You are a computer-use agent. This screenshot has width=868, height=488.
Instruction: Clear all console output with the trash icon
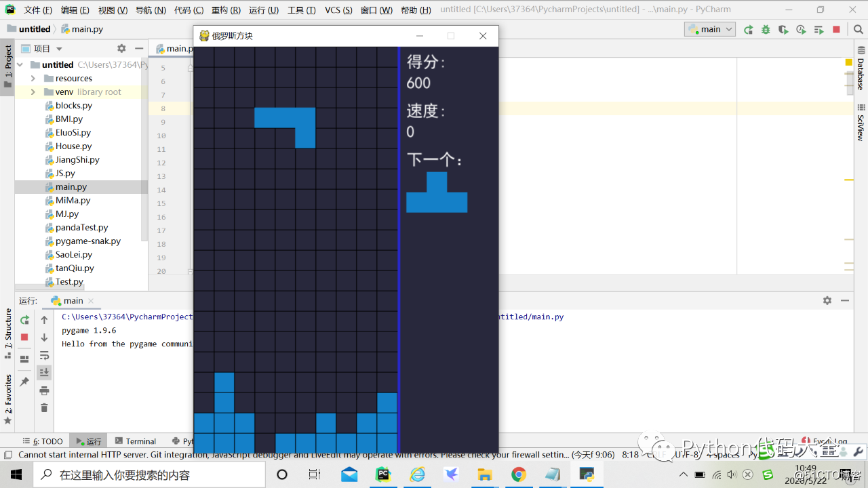(x=44, y=407)
